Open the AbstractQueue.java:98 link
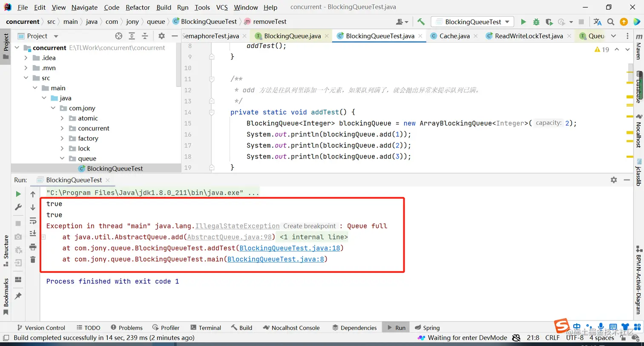 230,237
